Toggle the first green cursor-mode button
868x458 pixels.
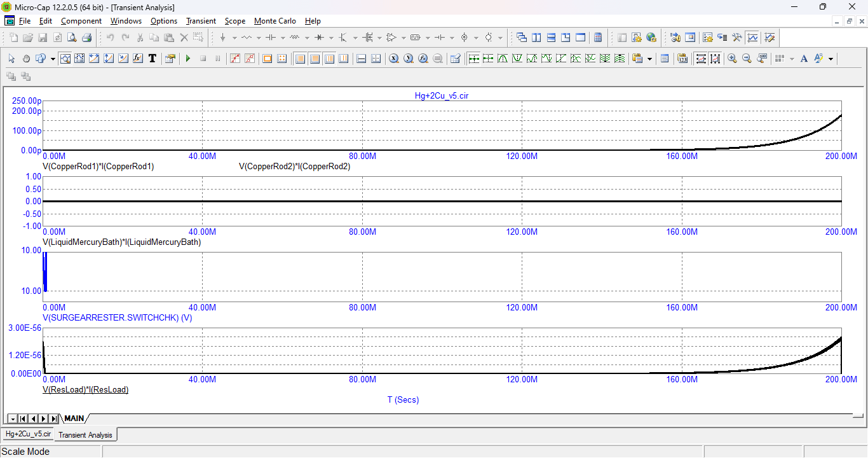click(474, 59)
